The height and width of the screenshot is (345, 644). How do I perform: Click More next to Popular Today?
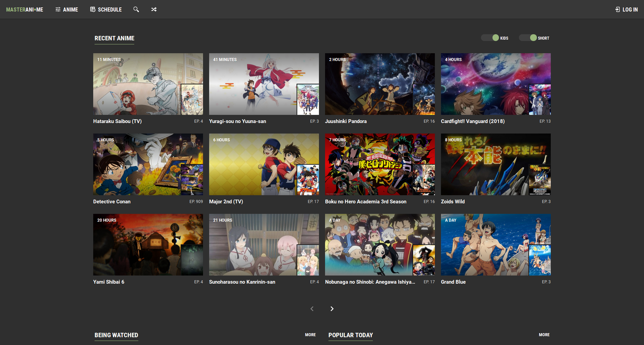click(x=544, y=335)
